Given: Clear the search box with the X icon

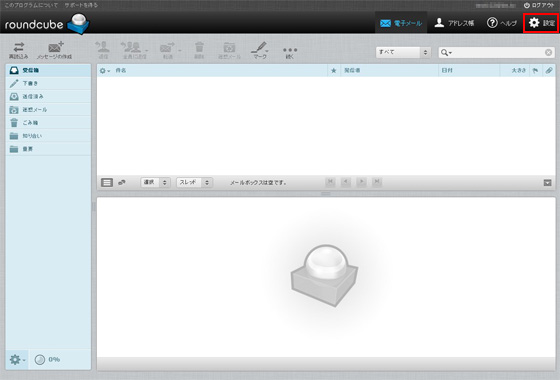Looking at the screenshot, I should pyautogui.click(x=549, y=52).
